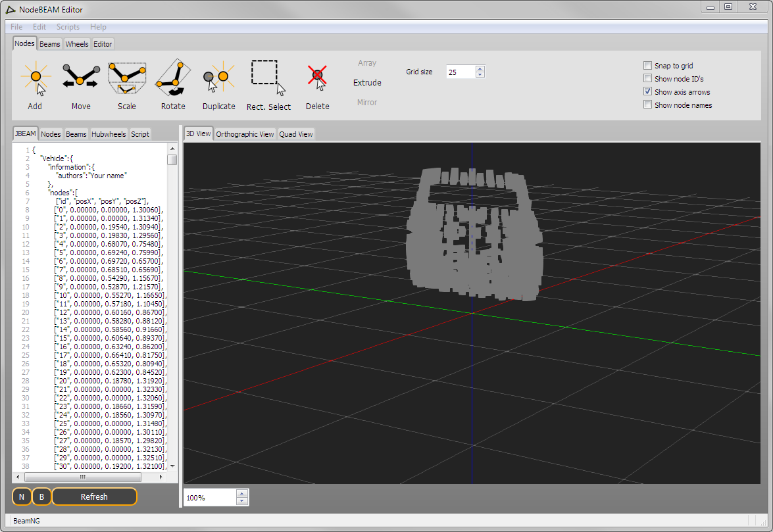
Task: Maximize the NodeBEAM Editor window
Action: click(729, 7)
